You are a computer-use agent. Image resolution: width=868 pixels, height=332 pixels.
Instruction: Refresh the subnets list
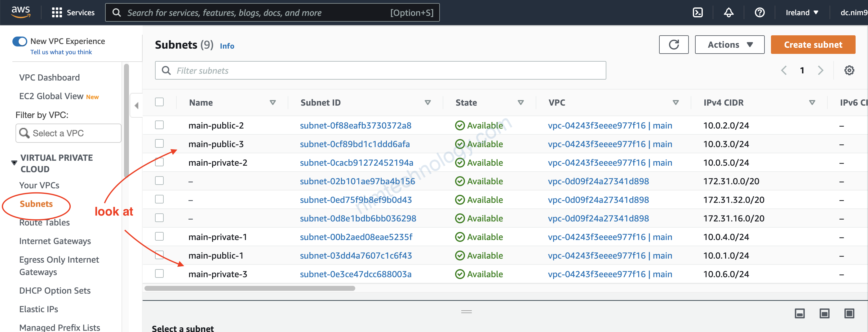click(x=674, y=45)
